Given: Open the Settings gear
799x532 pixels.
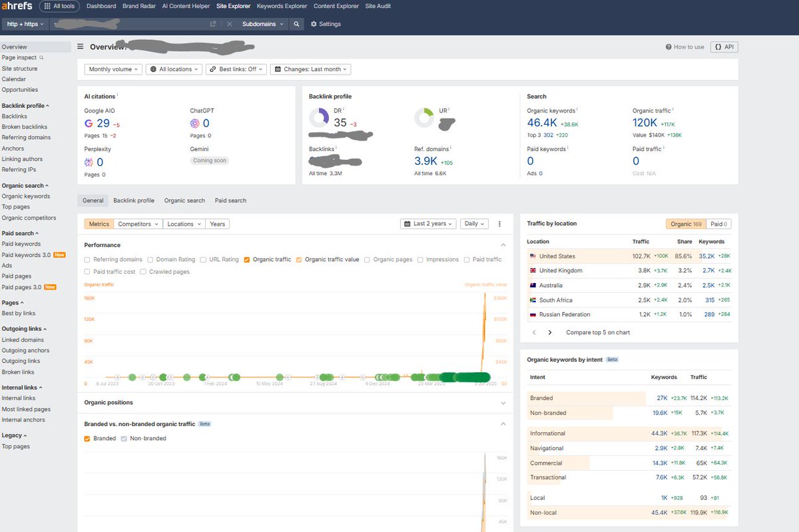Looking at the screenshot, I should click(x=326, y=24).
